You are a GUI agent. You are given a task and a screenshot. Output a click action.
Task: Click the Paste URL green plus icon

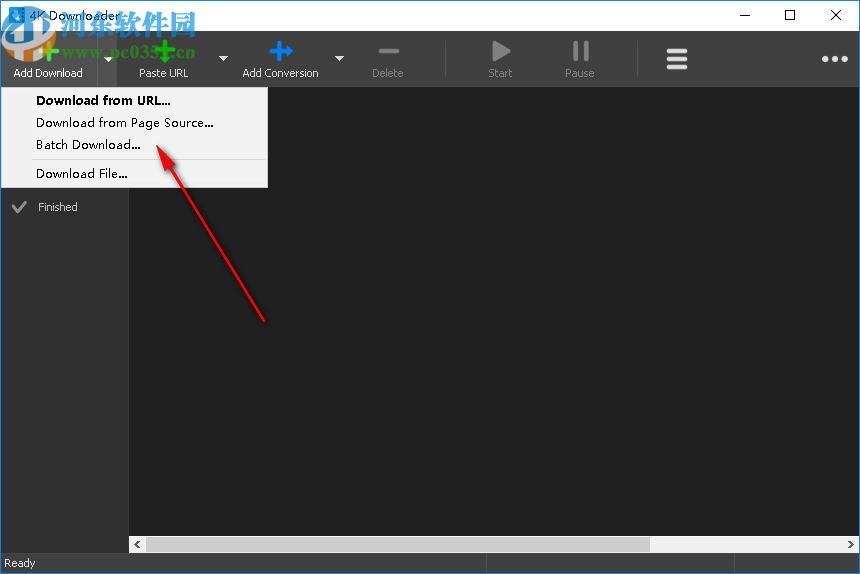pyautogui.click(x=164, y=52)
